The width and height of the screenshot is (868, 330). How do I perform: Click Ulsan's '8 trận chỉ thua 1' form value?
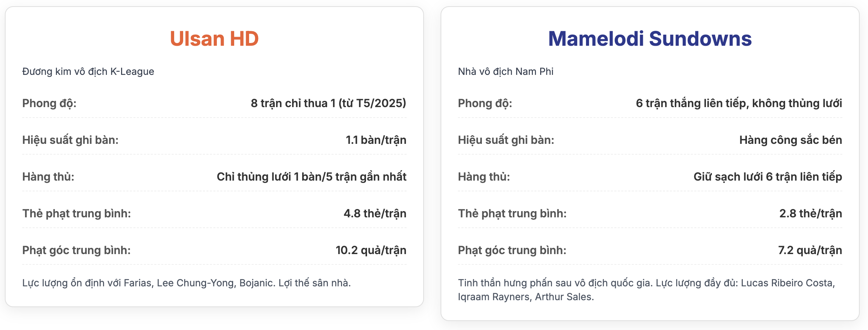pyautogui.click(x=328, y=103)
